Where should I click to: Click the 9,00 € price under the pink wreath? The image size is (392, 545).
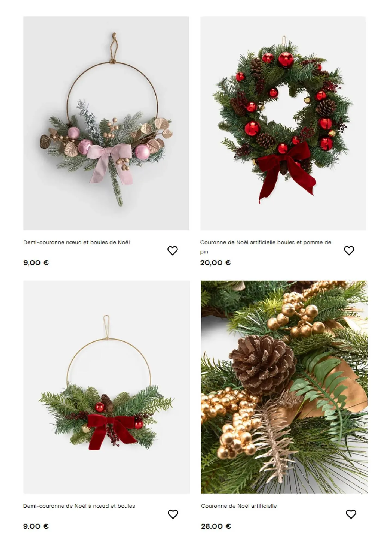[x=36, y=263]
